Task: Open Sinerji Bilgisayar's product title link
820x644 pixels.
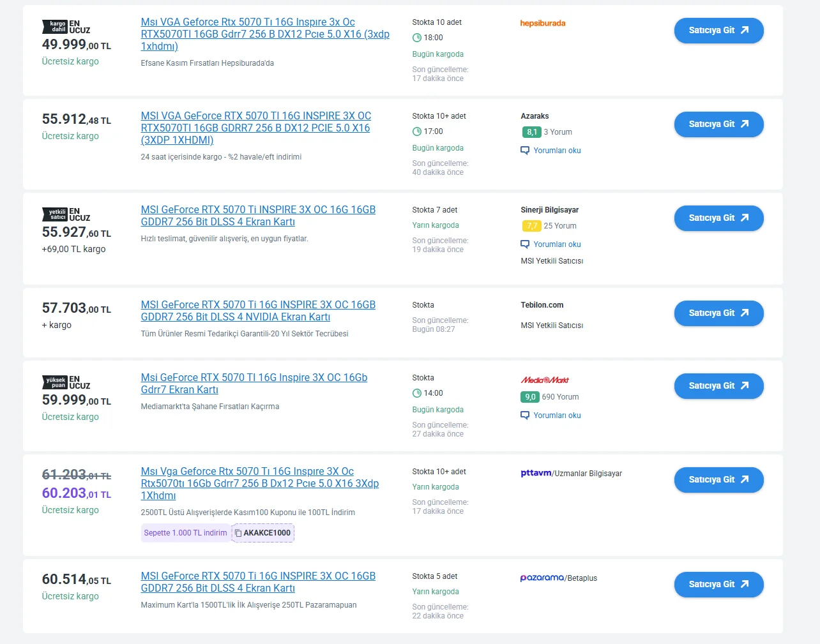Action: coord(258,216)
